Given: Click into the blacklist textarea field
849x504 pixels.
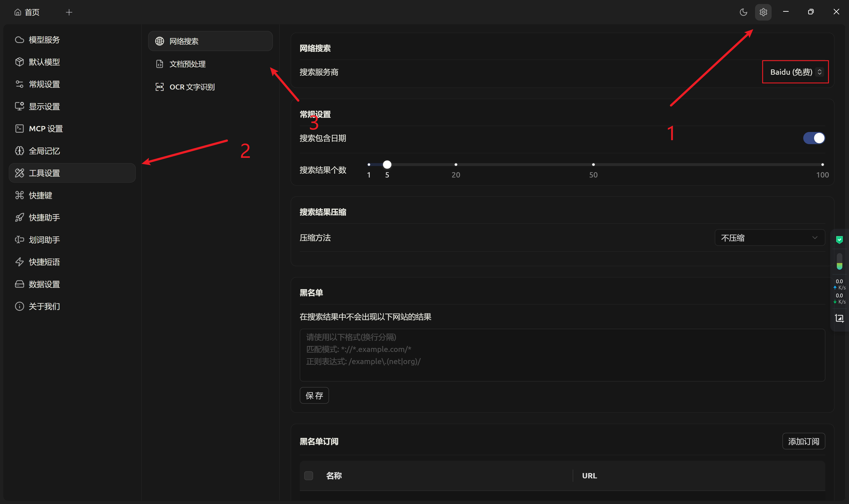Looking at the screenshot, I should [x=562, y=355].
